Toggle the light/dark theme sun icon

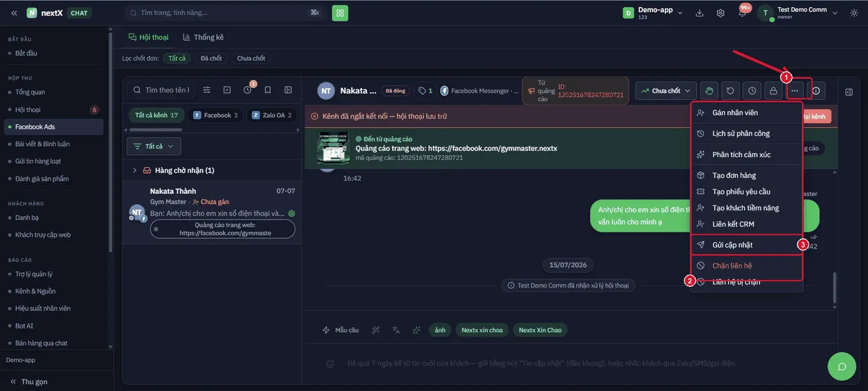[854, 13]
